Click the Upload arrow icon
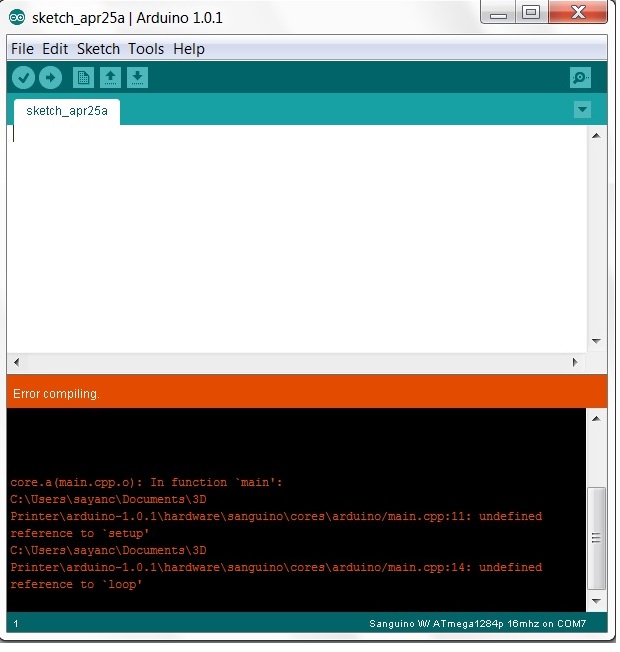 click(50, 78)
